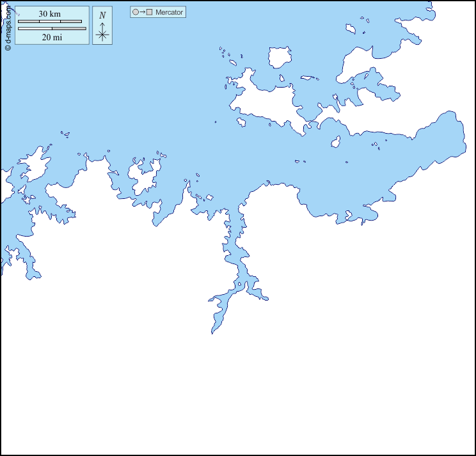
Task: Click the north arrow compass icon
Action: click(x=102, y=26)
